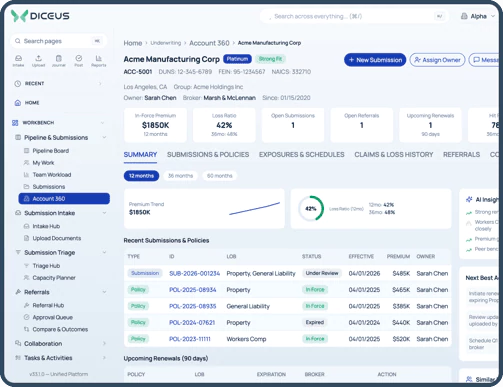
Task: Go to Submissions in sidebar
Action: tap(49, 187)
